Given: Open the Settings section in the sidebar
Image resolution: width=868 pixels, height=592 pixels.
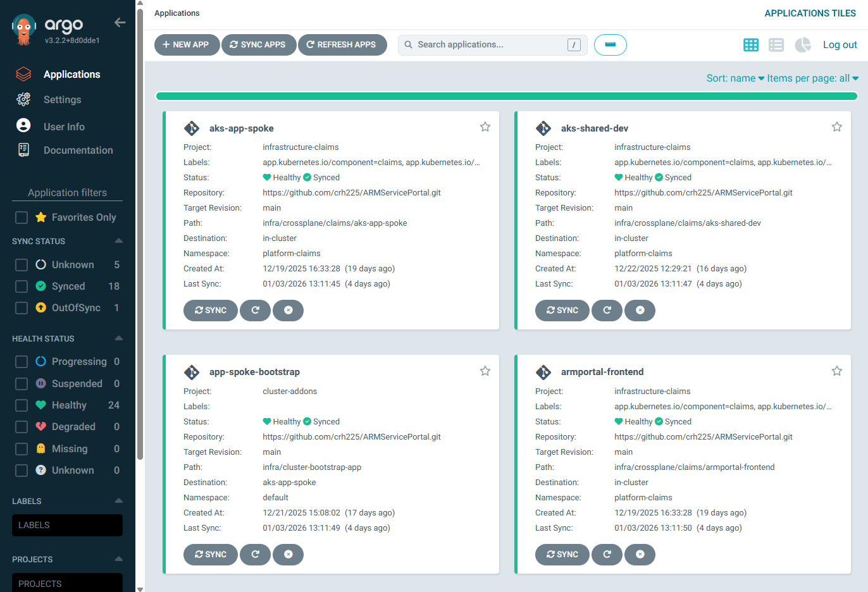Looking at the screenshot, I should [x=61, y=99].
